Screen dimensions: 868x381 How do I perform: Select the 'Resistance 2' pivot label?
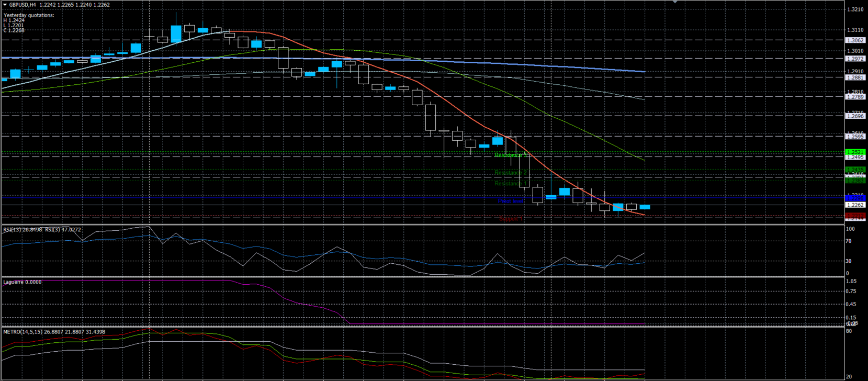tap(511, 173)
